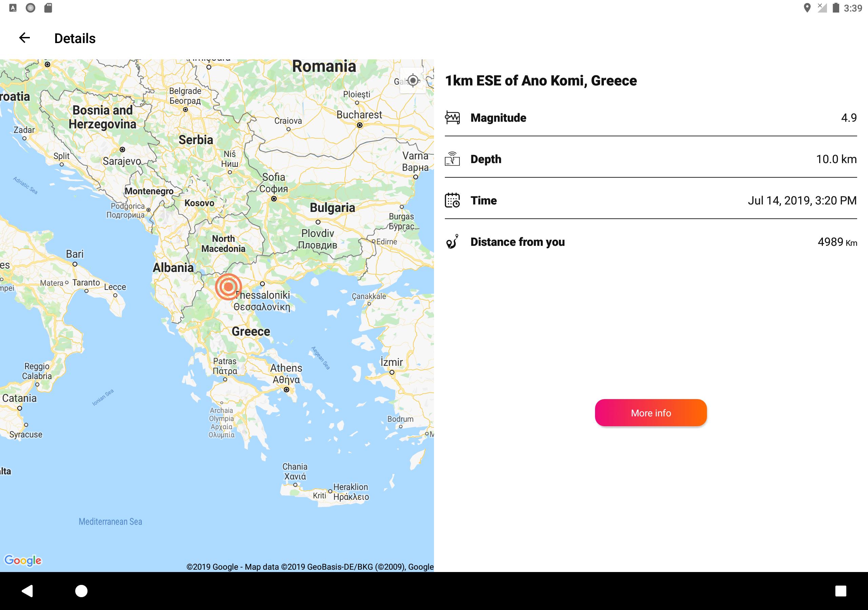Tap the orange earthquake epicenter marker

[x=228, y=287]
